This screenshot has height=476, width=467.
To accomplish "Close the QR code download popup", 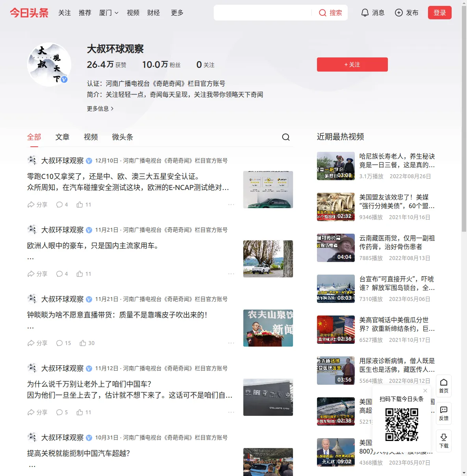I will pyautogui.click(x=425, y=391).
